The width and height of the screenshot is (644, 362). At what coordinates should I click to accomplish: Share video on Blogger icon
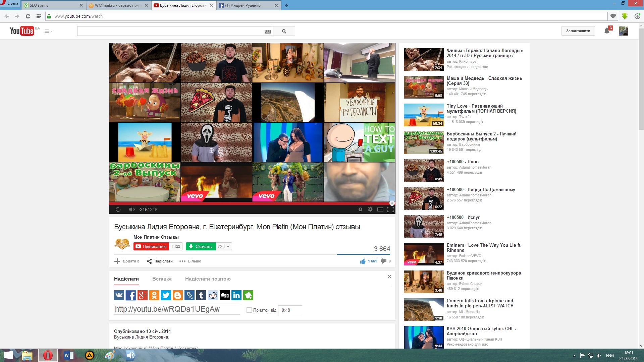178,295
